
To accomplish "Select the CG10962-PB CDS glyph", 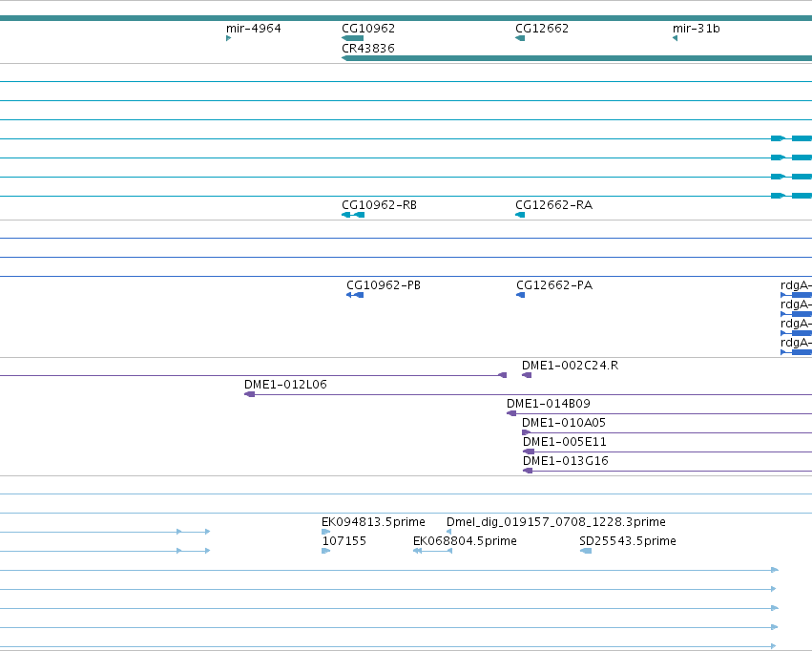I will [355, 295].
